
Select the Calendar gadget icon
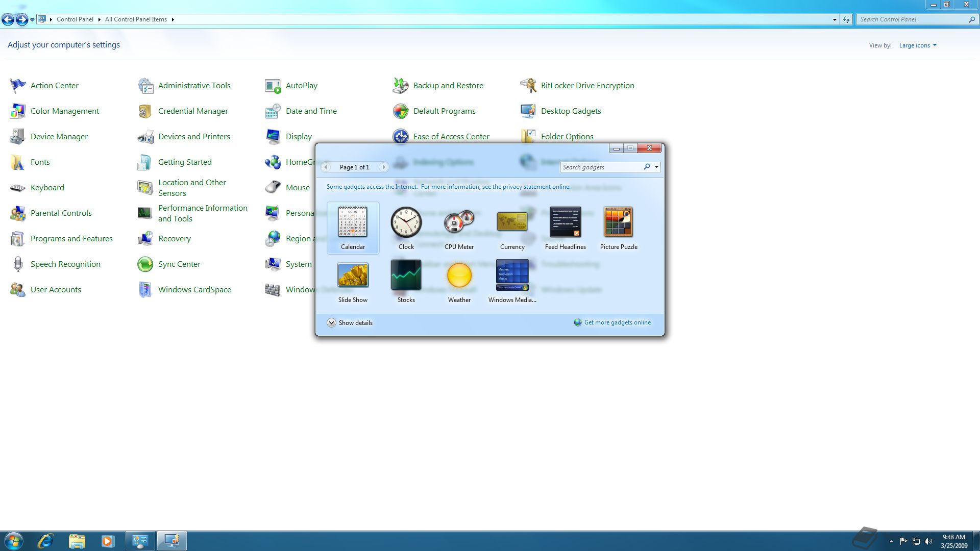click(353, 222)
